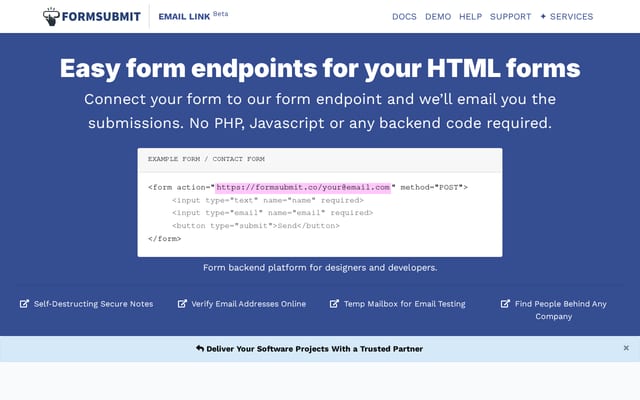Viewport: 640px width, 400px height.
Task: Open Deliver Your Software Projects banner link
Action: [315, 349]
